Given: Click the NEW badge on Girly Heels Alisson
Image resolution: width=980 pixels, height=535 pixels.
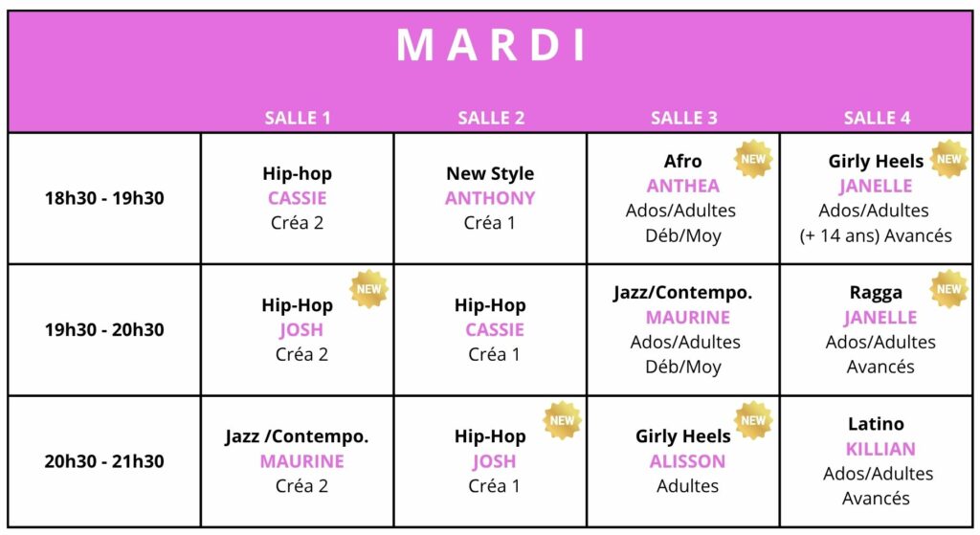Looking at the screenshot, I should [753, 420].
